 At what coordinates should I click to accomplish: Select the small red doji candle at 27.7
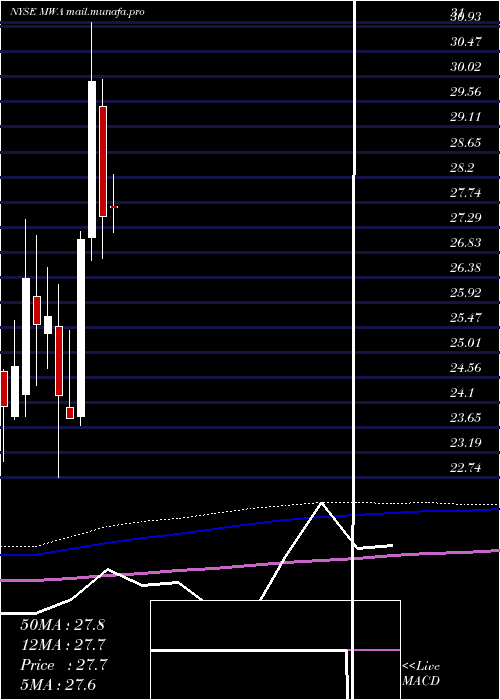[114, 207]
